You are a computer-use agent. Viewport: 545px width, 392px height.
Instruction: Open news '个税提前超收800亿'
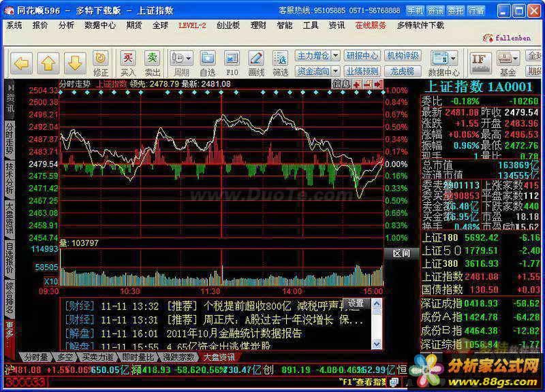coord(247,306)
